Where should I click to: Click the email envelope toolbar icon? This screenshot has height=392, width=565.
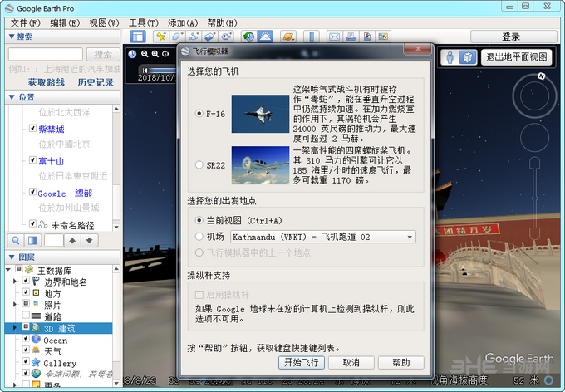[334, 37]
